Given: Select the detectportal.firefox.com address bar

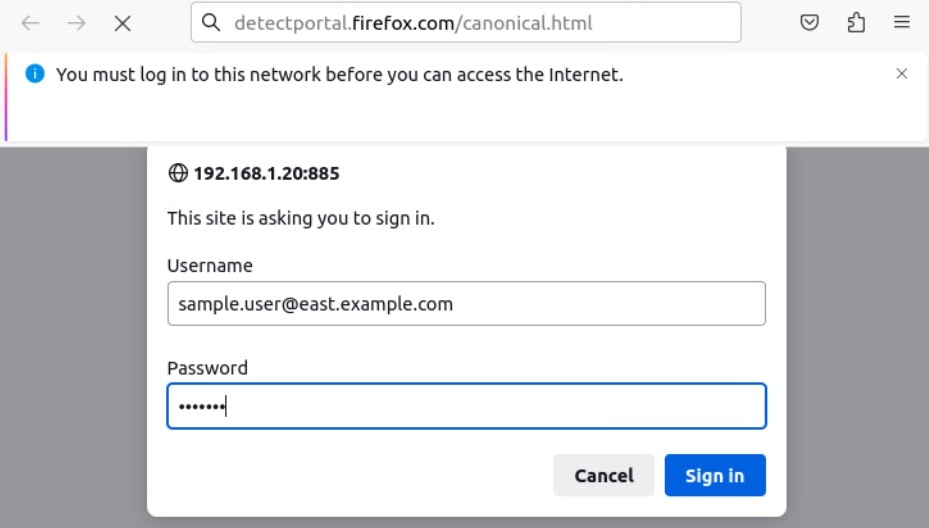Looking at the screenshot, I should tap(466, 23).
